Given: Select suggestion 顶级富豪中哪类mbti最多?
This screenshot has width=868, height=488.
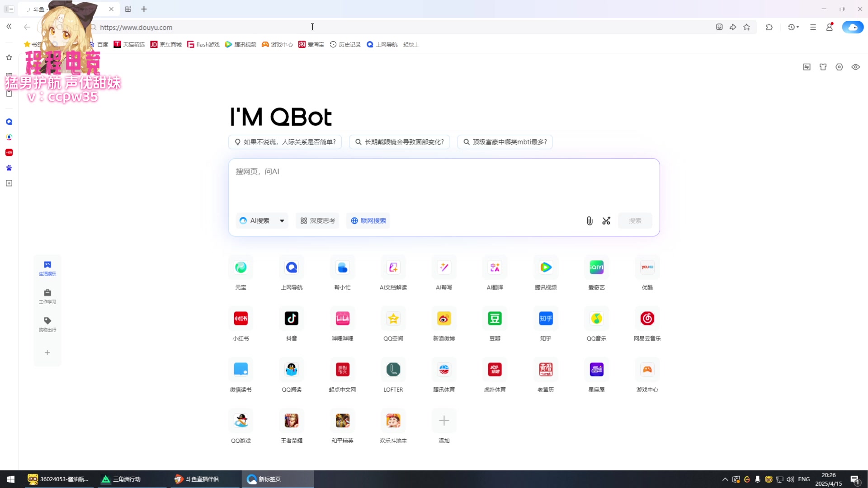Looking at the screenshot, I should coord(505,142).
